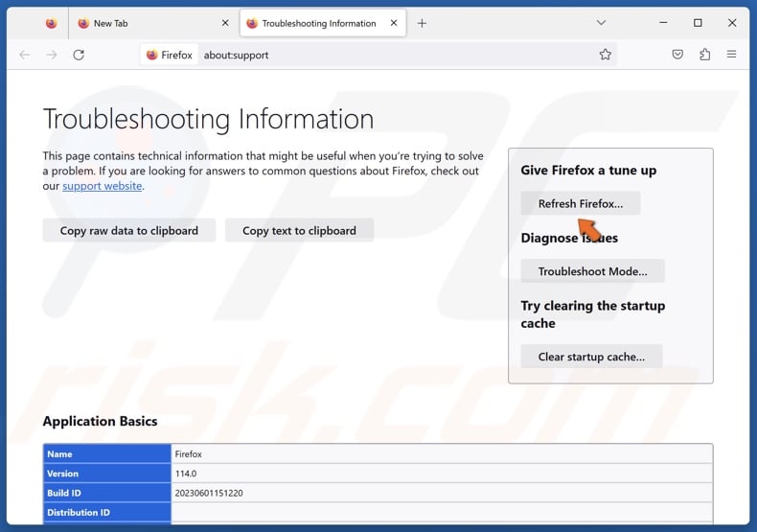Click the Troubleshoot Mode... button
Viewport: 757px width, 532px height.
click(x=592, y=271)
